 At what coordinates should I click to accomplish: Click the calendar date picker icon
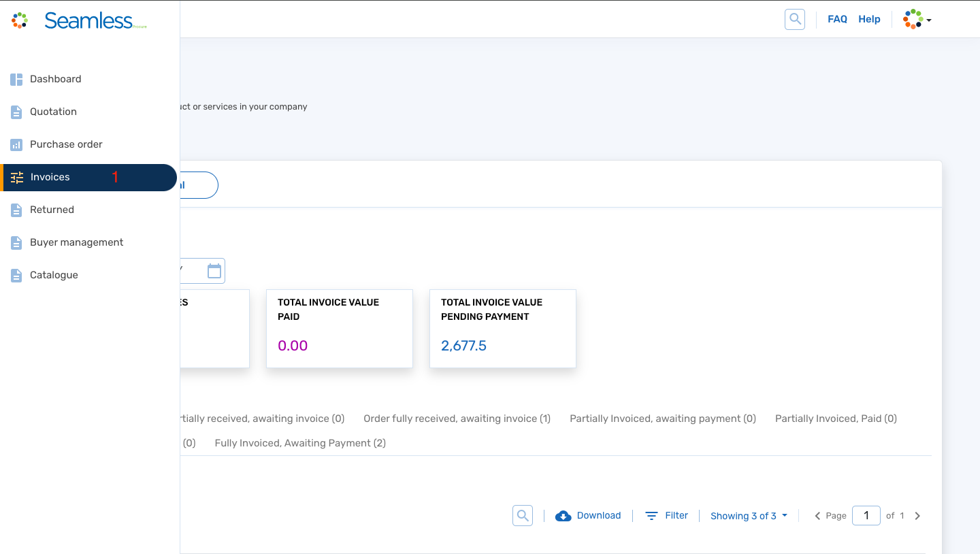click(214, 270)
